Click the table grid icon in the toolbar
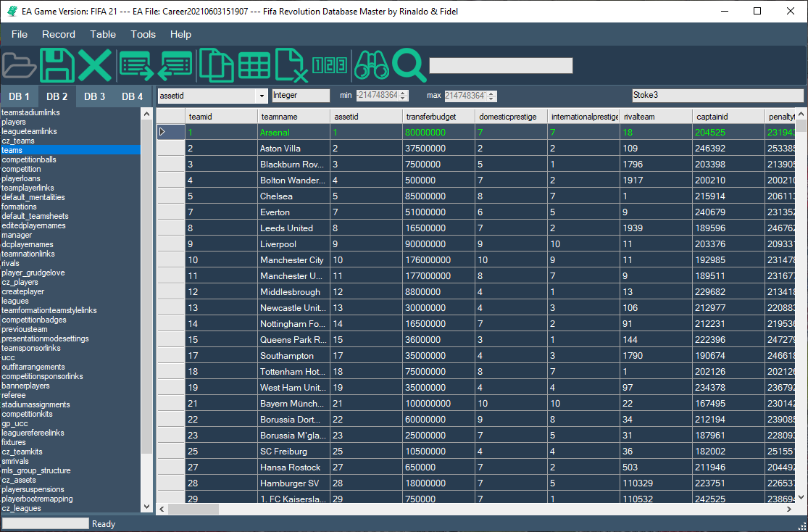Viewport: 808px width, 532px height. coord(254,66)
